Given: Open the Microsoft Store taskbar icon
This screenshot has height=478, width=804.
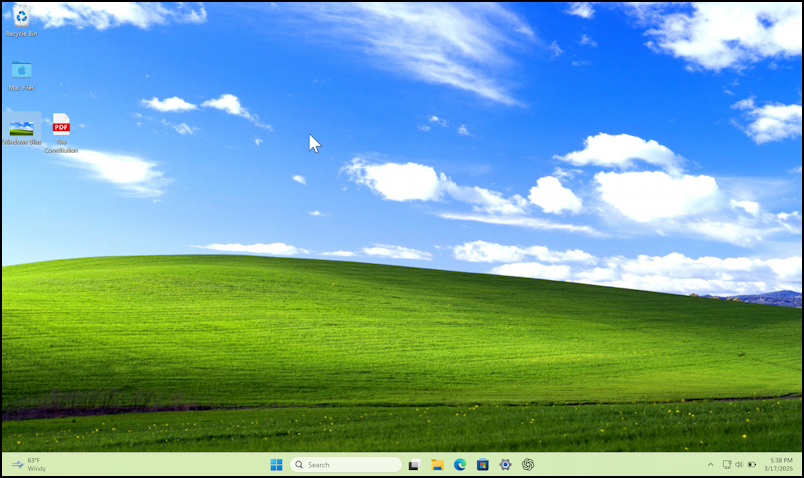Looking at the screenshot, I should 483,465.
